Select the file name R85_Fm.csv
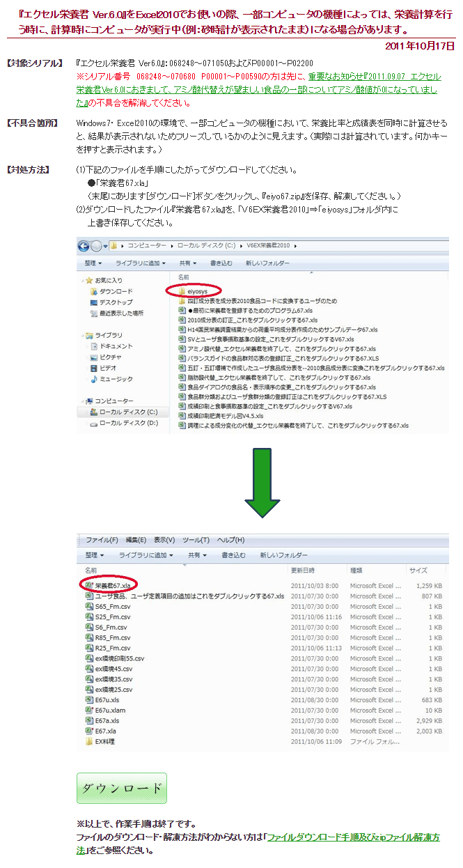 [113, 638]
